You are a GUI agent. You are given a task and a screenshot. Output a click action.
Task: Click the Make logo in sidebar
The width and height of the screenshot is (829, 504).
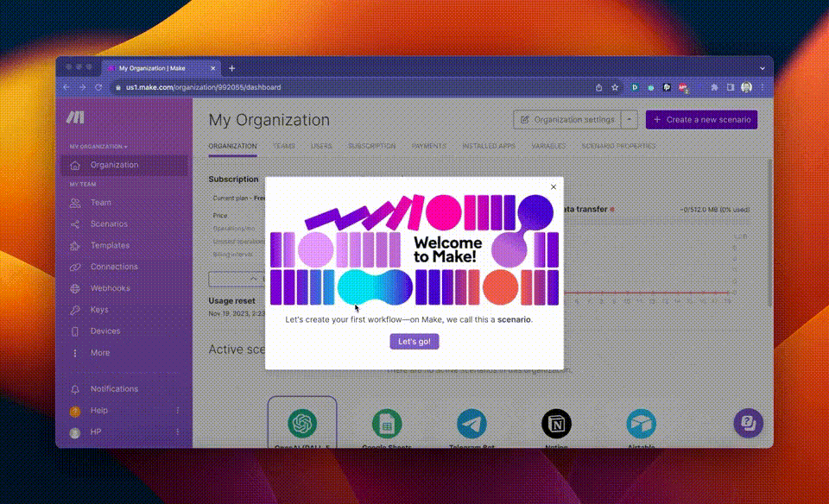(x=76, y=117)
